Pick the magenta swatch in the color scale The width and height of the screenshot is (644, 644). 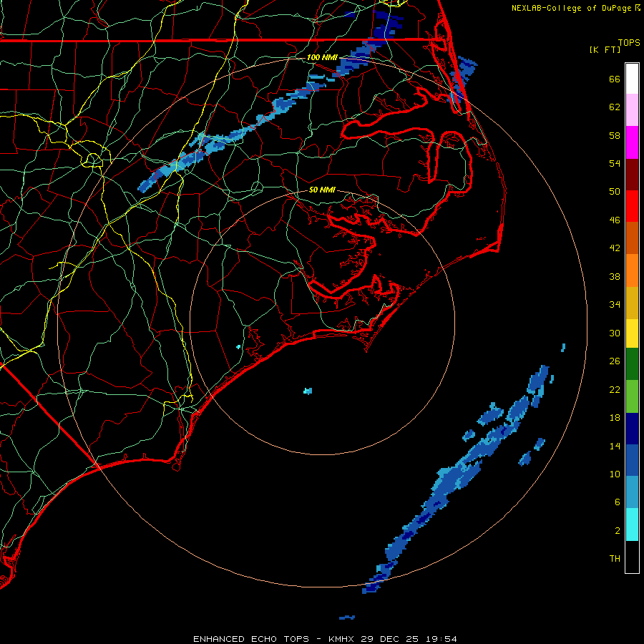click(x=632, y=142)
